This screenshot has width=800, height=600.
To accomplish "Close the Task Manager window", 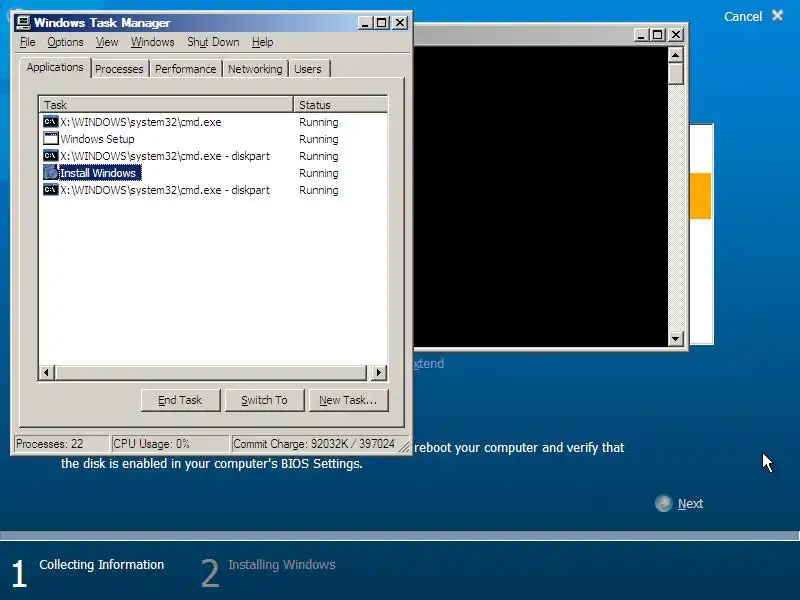I will click(x=400, y=23).
